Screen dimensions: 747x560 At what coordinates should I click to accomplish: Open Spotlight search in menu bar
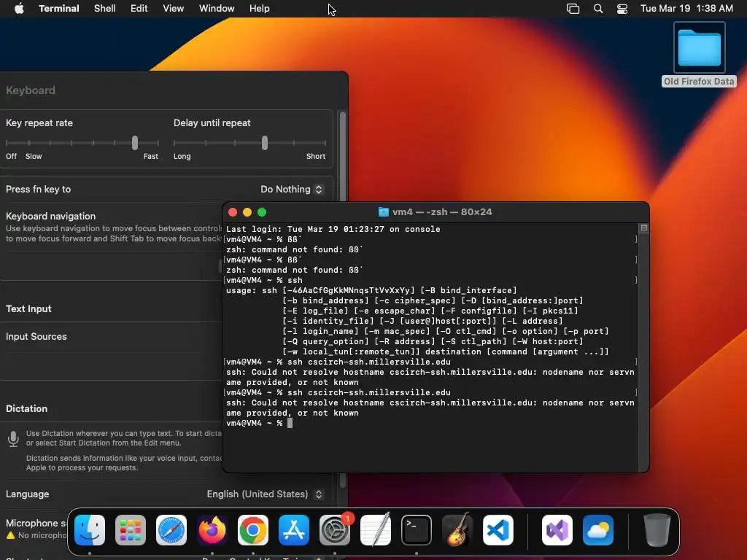[x=598, y=9]
